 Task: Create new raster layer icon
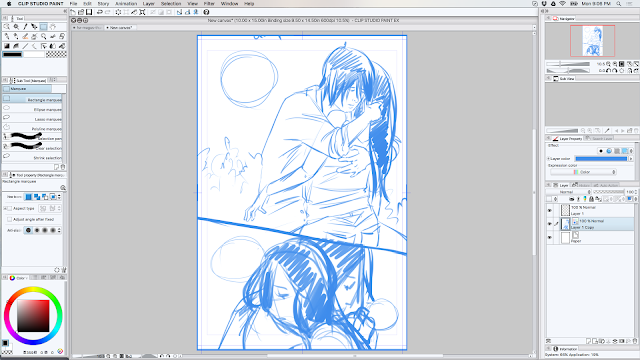(x=589, y=340)
